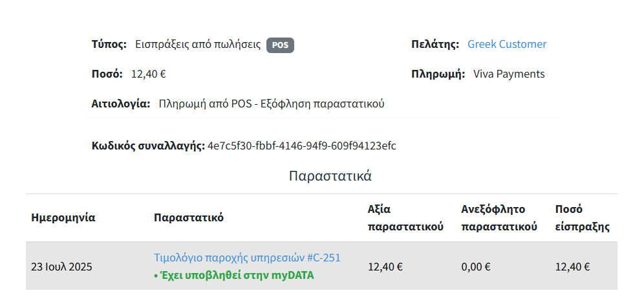Open invoice Τιμολόγιο παροχής υπηρεσιών #C-251
644x308 pixels.
tap(247, 258)
